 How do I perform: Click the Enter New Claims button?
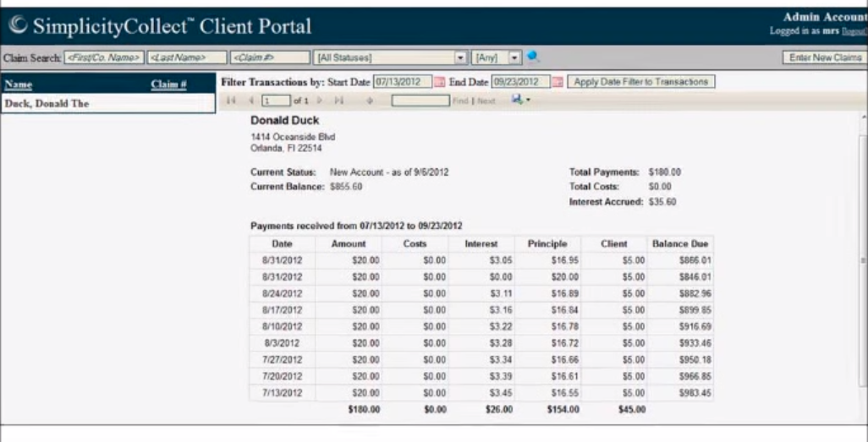[825, 57]
